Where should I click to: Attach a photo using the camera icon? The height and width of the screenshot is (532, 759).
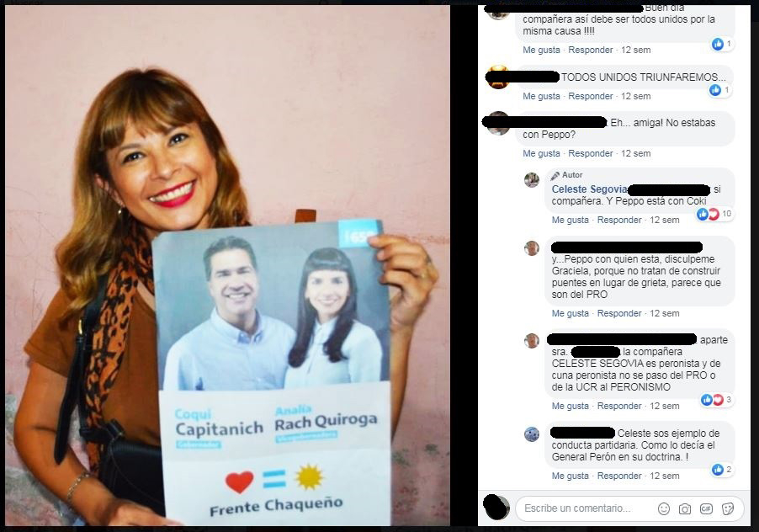[x=684, y=508]
